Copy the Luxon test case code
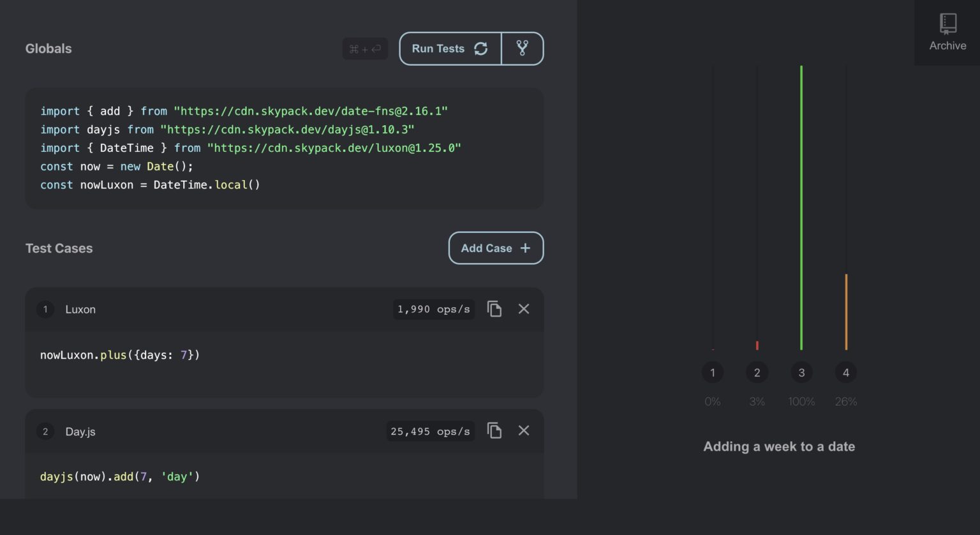This screenshot has width=980, height=535. (494, 309)
